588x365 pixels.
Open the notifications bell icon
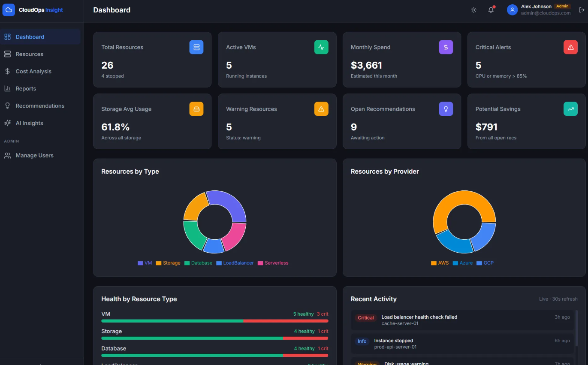(x=491, y=10)
